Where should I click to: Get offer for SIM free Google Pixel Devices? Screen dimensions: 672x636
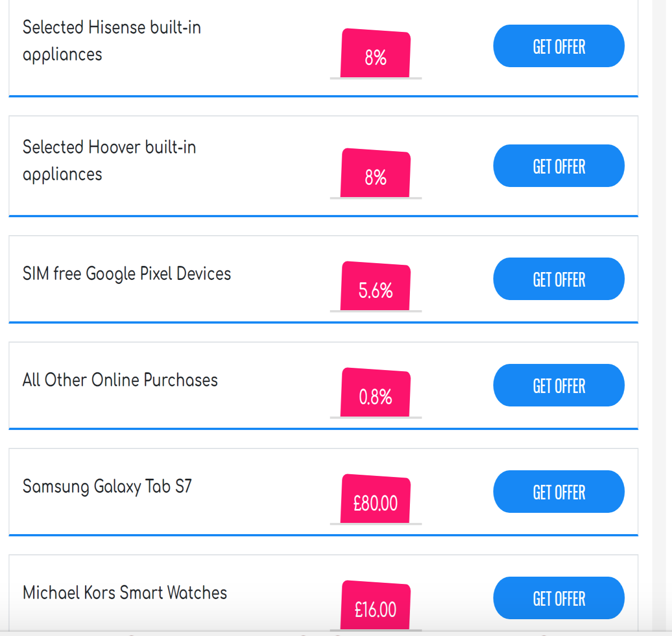click(x=559, y=279)
